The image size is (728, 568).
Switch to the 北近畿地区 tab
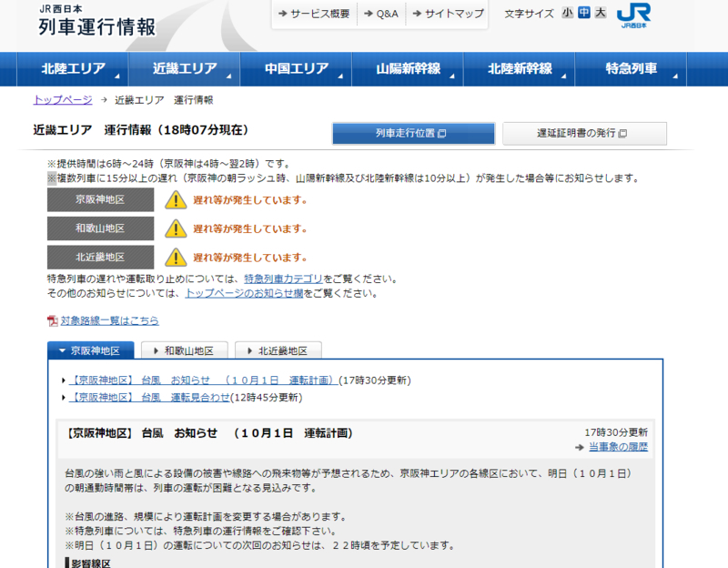[278, 350]
